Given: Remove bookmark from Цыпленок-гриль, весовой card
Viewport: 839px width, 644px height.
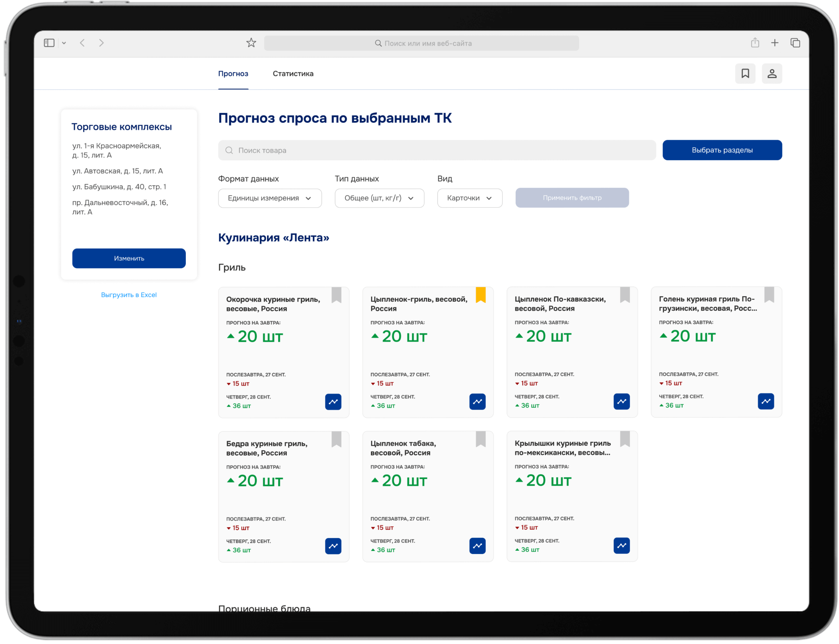Looking at the screenshot, I should tap(481, 295).
